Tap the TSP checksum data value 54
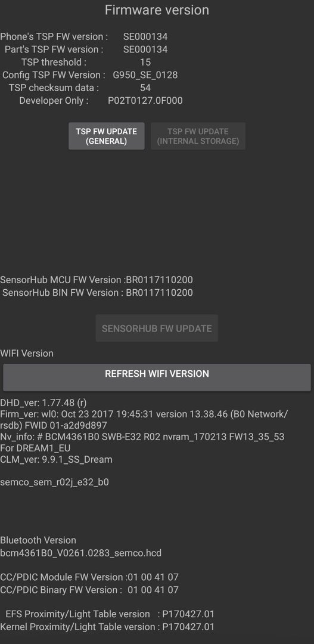Viewport: 314px width, 644px height. coord(145,88)
